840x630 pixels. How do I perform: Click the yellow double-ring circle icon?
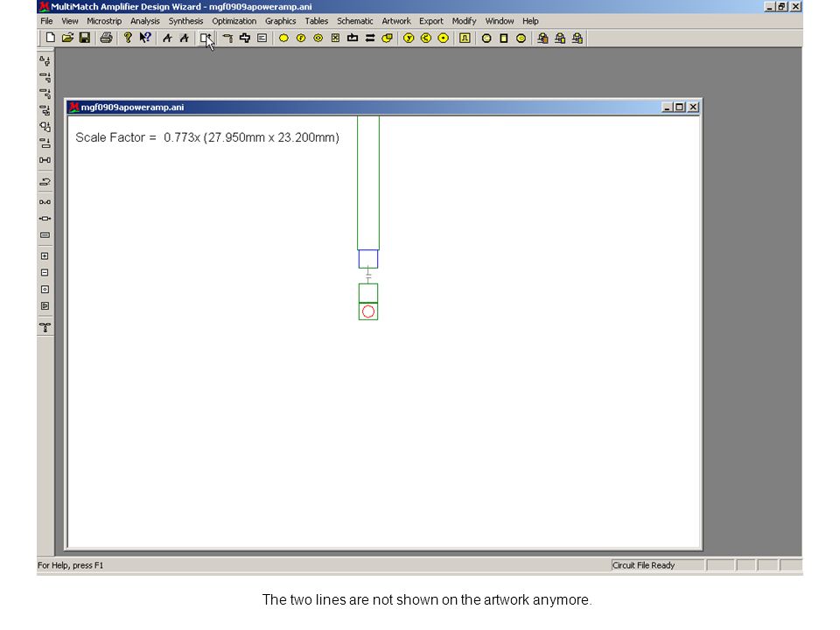point(318,38)
